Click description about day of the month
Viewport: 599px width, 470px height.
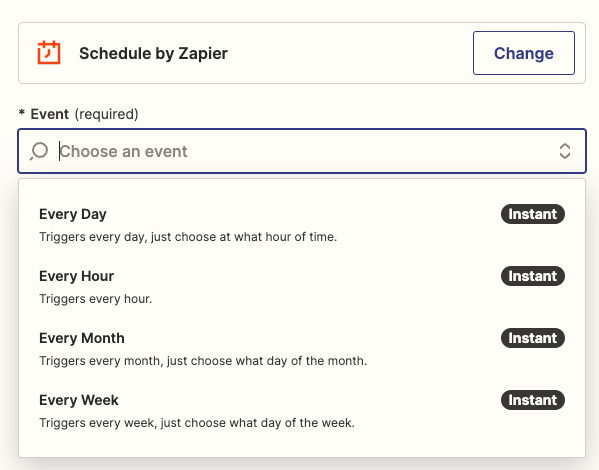click(203, 361)
